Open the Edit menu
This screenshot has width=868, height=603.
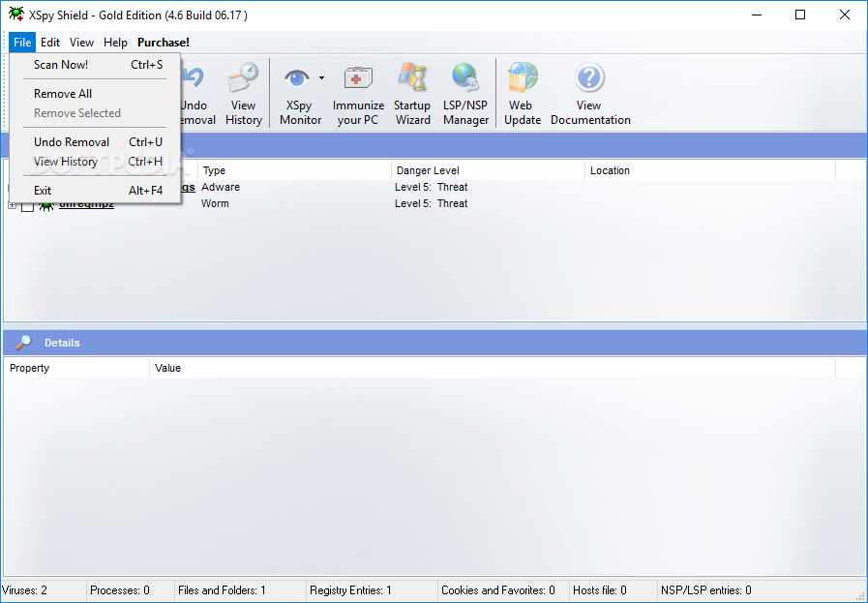coord(49,42)
